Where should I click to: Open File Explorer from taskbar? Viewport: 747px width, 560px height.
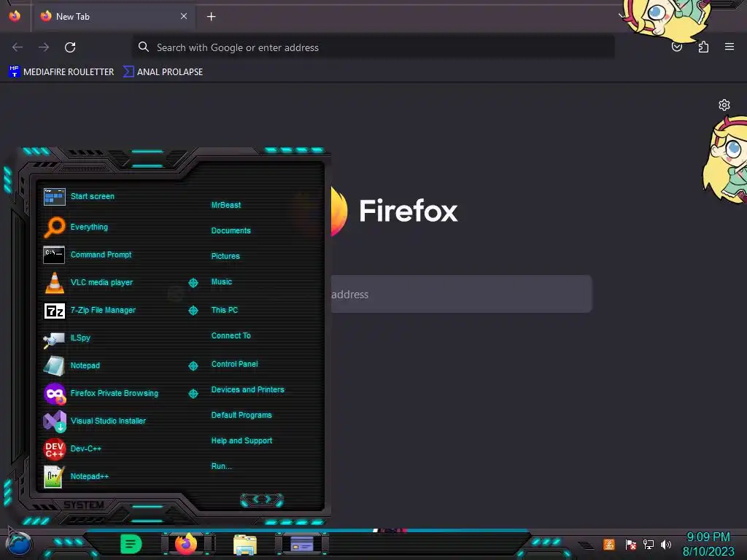point(245,545)
